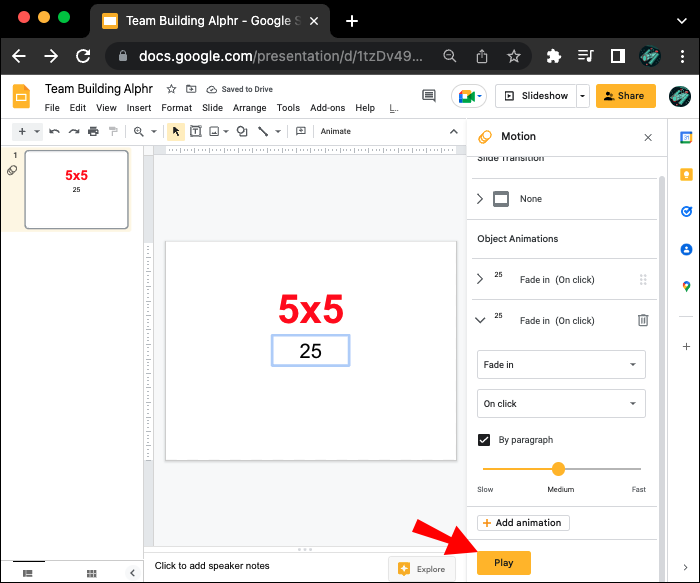Hide the menus with up chevron

[453, 131]
